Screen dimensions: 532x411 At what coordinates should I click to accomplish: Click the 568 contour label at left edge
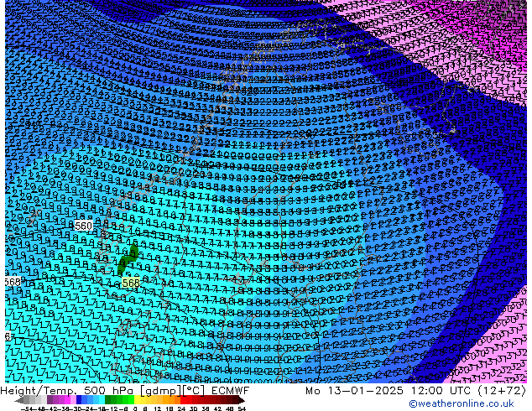(13, 282)
